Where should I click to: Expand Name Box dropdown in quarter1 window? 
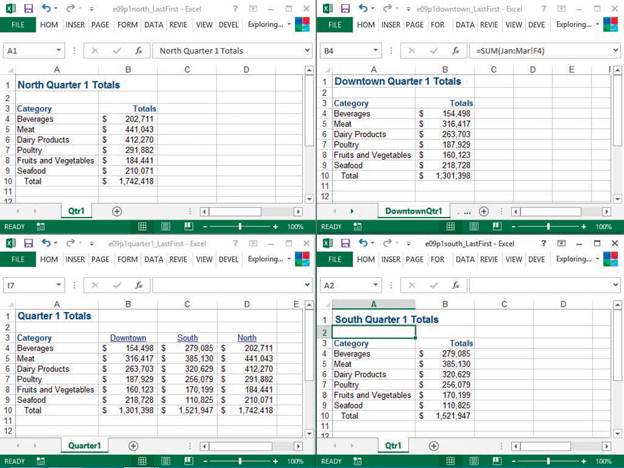(x=58, y=285)
